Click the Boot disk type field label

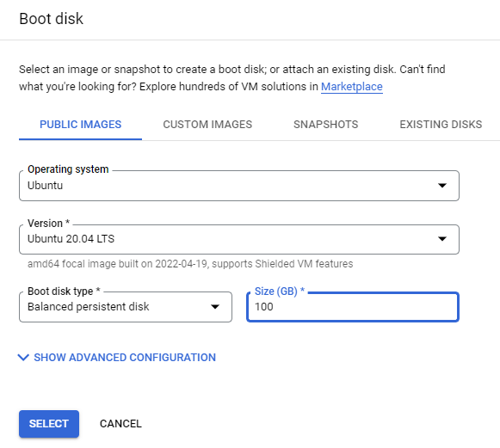pos(64,291)
